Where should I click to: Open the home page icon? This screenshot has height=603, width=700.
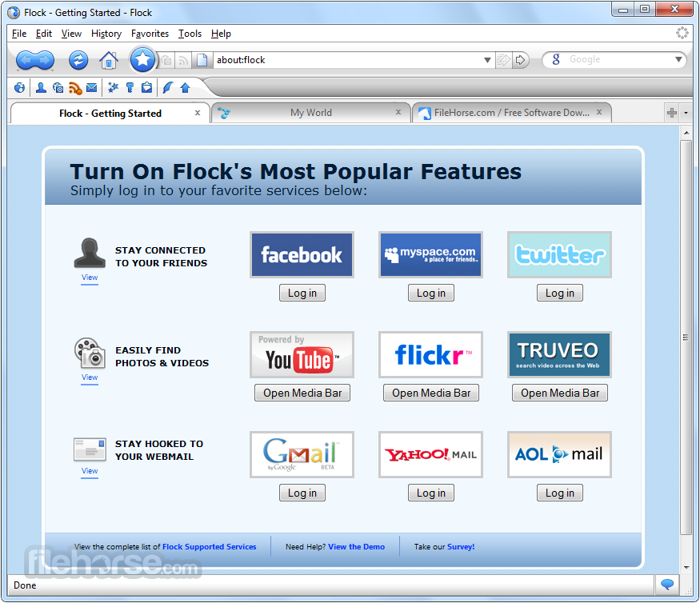(109, 60)
